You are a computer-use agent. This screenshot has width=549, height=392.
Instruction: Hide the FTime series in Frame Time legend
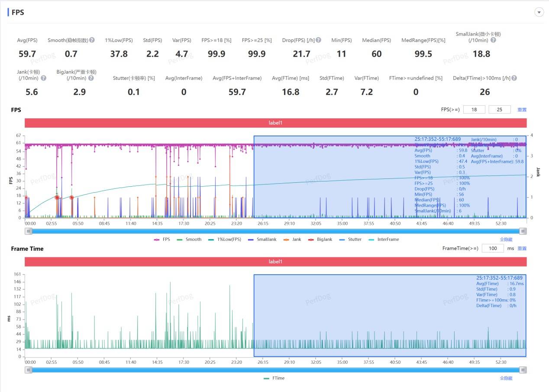[274, 378]
